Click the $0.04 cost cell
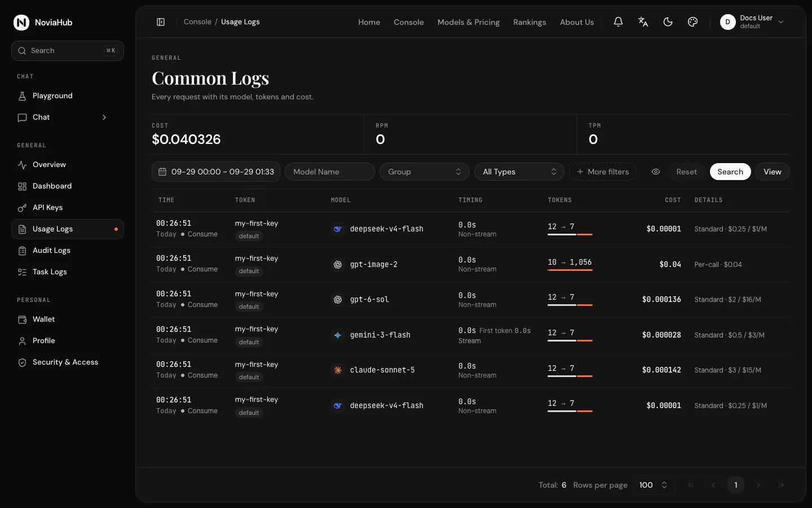Image resolution: width=812 pixels, height=508 pixels. 670,264
